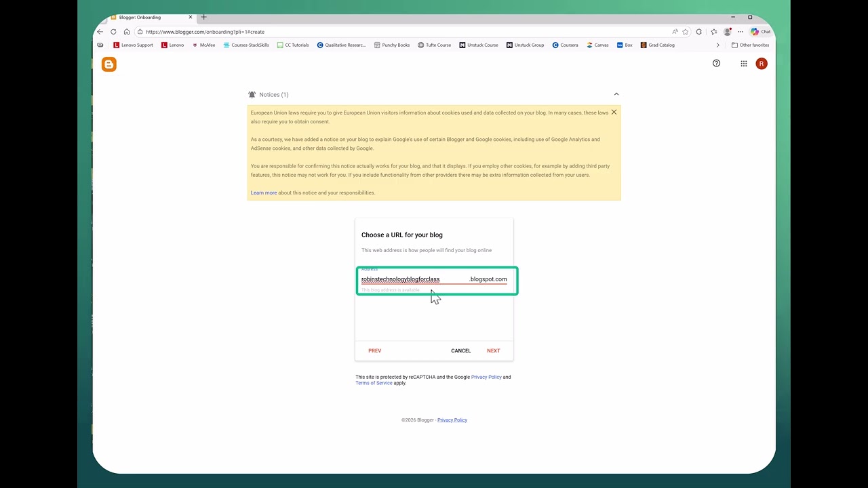Image resolution: width=868 pixels, height=488 pixels.
Task: Go back in the browser
Action: click(100, 32)
